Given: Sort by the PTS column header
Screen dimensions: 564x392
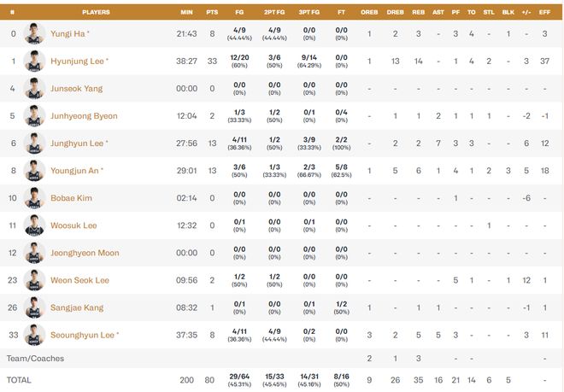Looking at the screenshot, I should coord(212,13).
